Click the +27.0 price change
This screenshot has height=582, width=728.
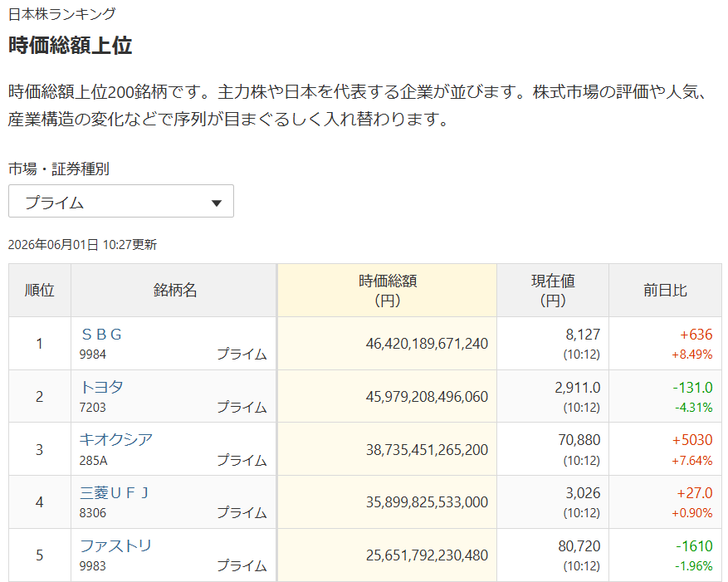pos(694,493)
